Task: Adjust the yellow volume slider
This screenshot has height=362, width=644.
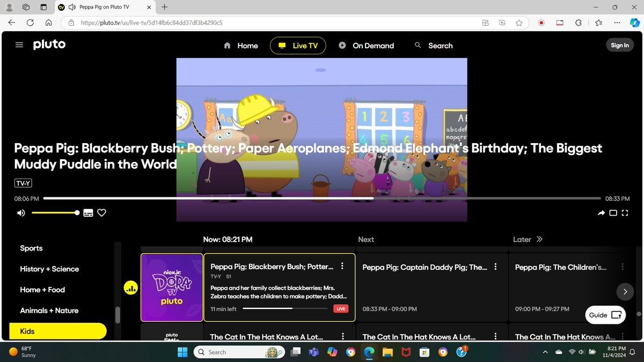Action: [55, 213]
